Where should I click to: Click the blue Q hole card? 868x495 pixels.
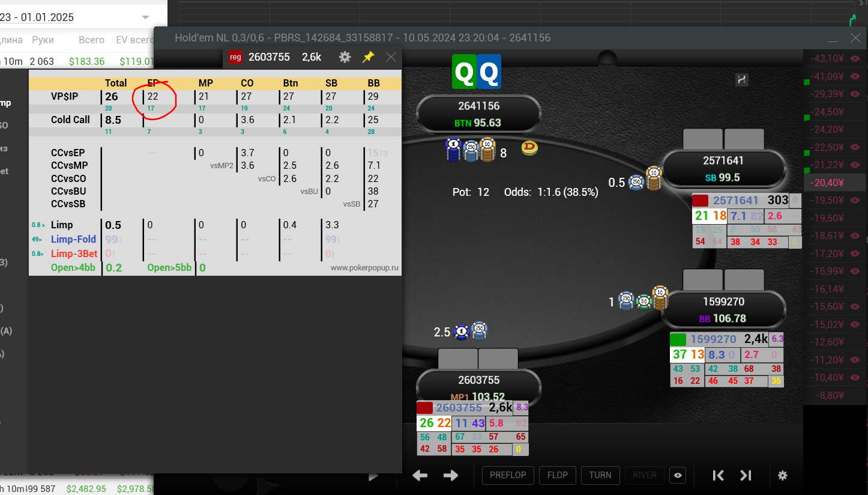[489, 73]
